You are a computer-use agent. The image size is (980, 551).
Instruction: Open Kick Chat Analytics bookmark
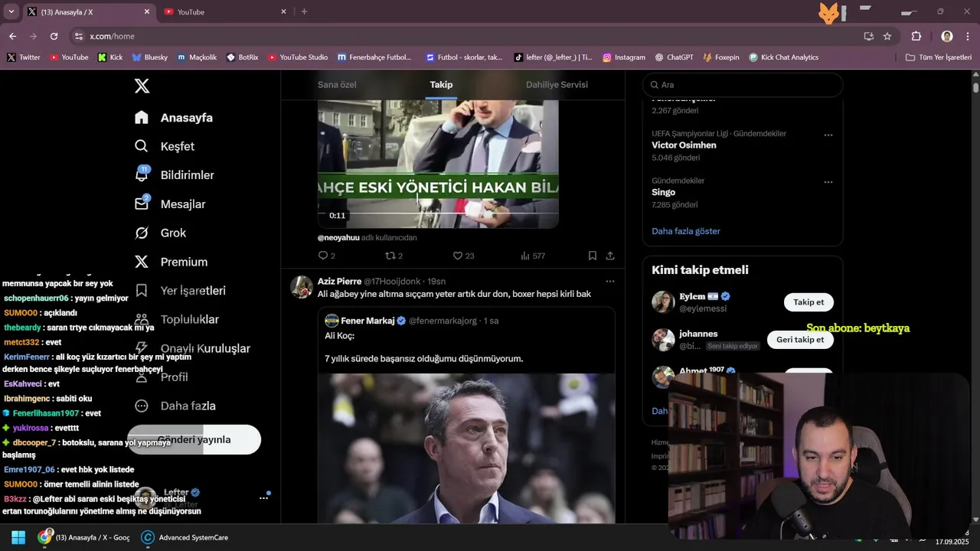784,57
